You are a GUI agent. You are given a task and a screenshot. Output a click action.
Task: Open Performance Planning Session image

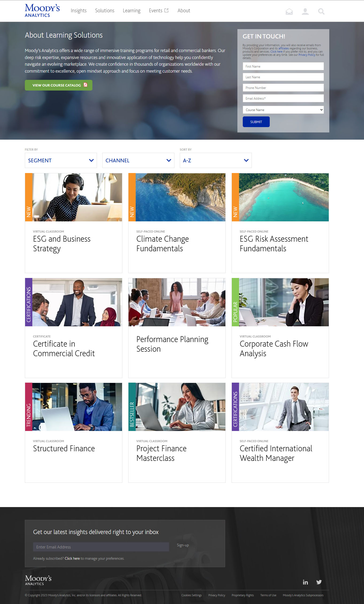tap(177, 302)
